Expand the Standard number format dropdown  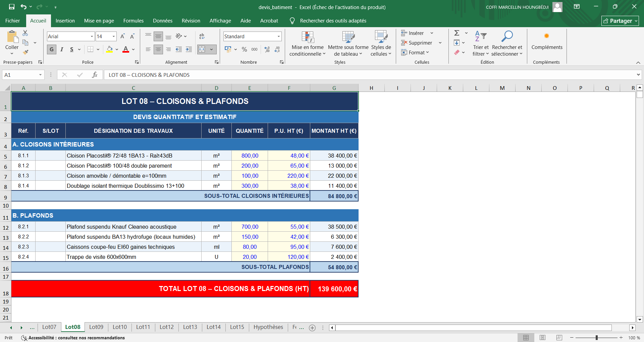(x=278, y=37)
